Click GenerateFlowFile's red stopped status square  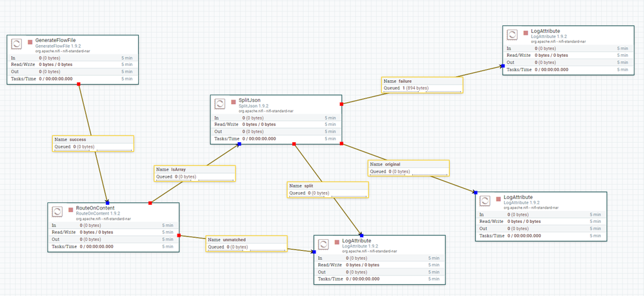point(30,42)
